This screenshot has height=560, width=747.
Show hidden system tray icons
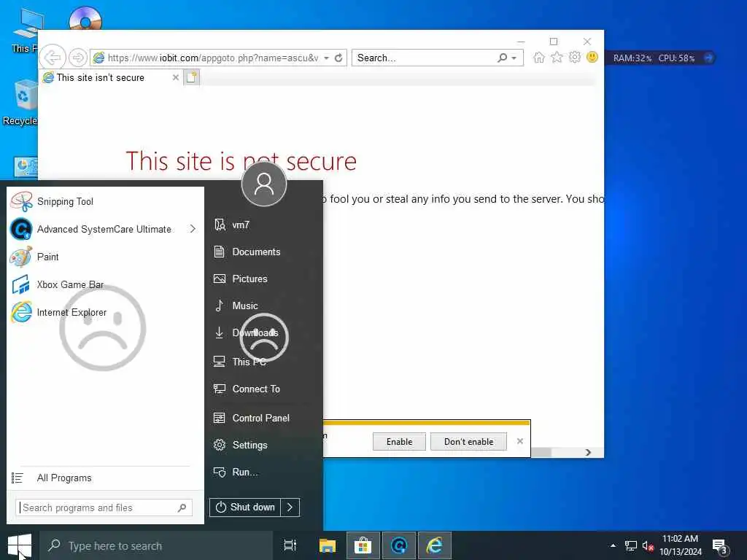coord(613,545)
